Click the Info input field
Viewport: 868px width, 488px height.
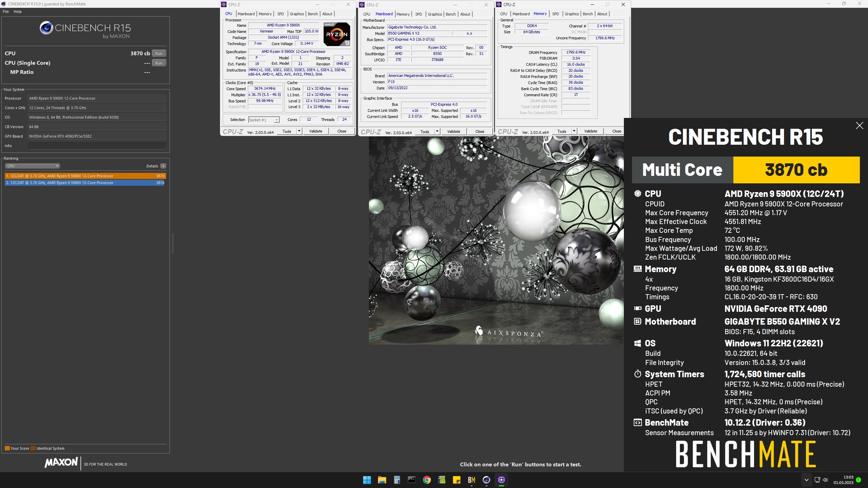tap(97, 146)
